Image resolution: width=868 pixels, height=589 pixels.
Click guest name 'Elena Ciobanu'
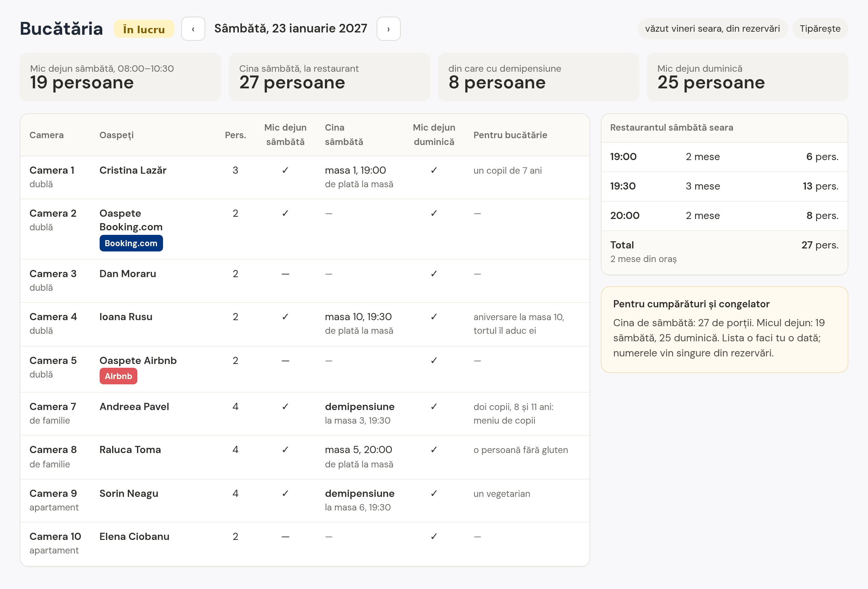pos(134,537)
